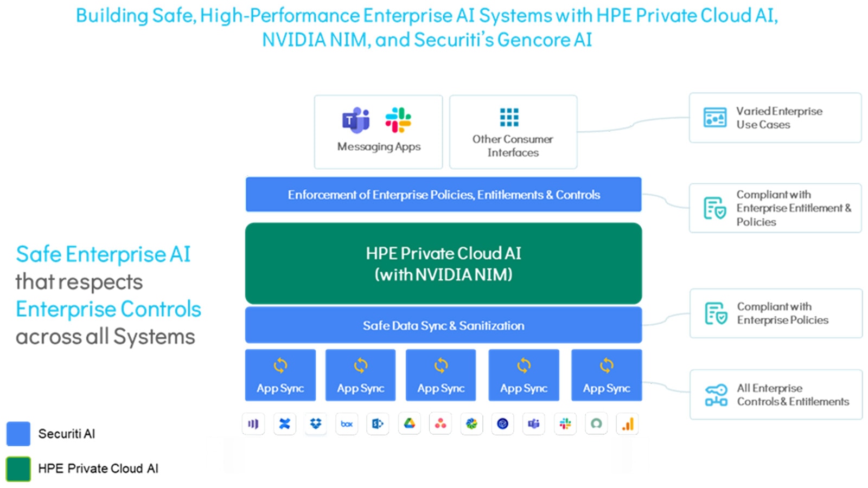
Task: Click the 'Safe Enterprise AI' heading text
Action: (103, 254)
